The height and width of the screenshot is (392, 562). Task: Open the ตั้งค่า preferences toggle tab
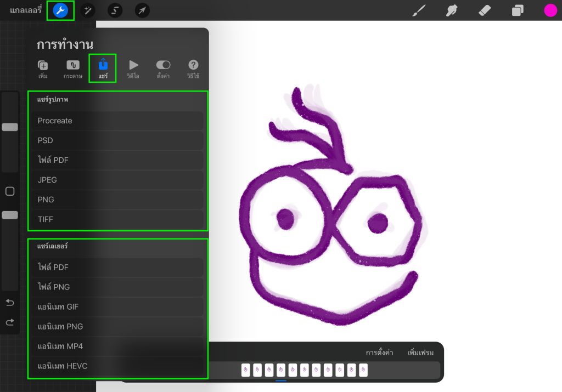tap(163, 69)
